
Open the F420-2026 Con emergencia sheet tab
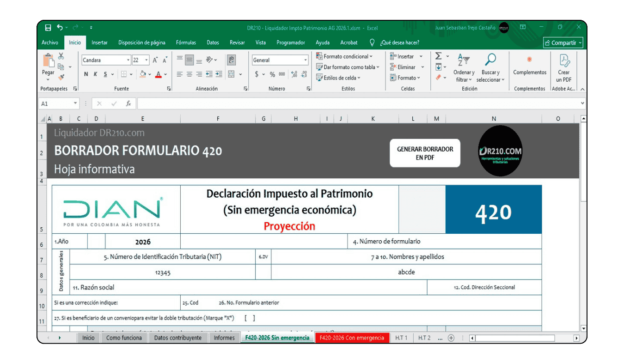pyautogui.click(x=352, y=338)
